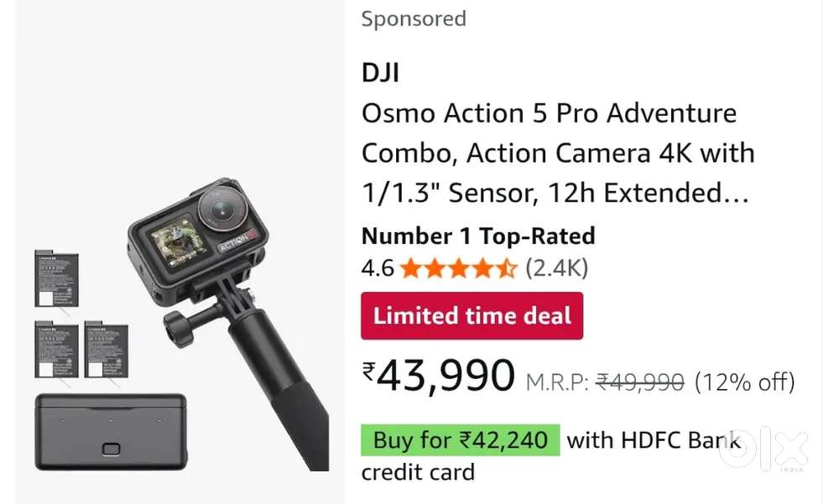Click the red Limited time deal badge
Image resolution: width=839 pixels, height=504 pixels.
tap(472, 316)
